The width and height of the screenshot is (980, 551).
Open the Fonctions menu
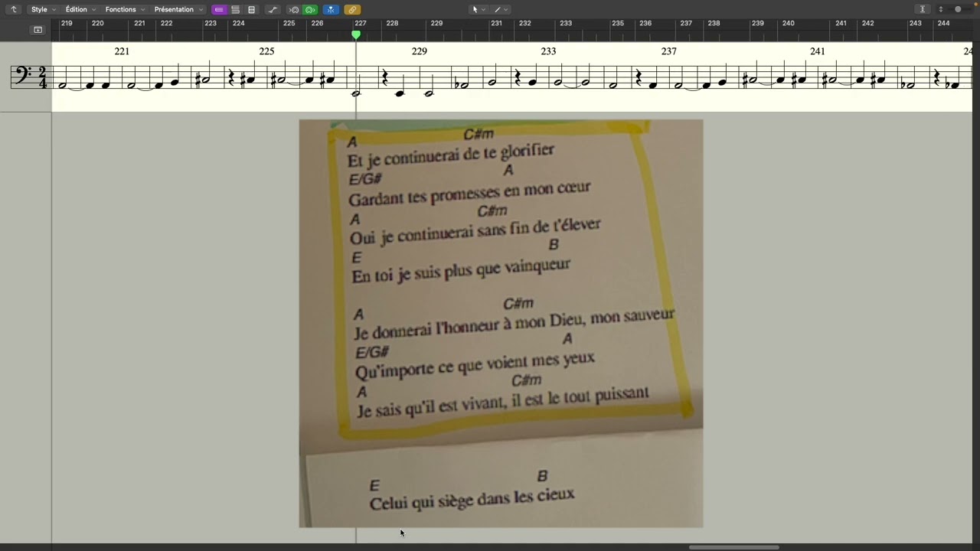(x=125, y=9)
